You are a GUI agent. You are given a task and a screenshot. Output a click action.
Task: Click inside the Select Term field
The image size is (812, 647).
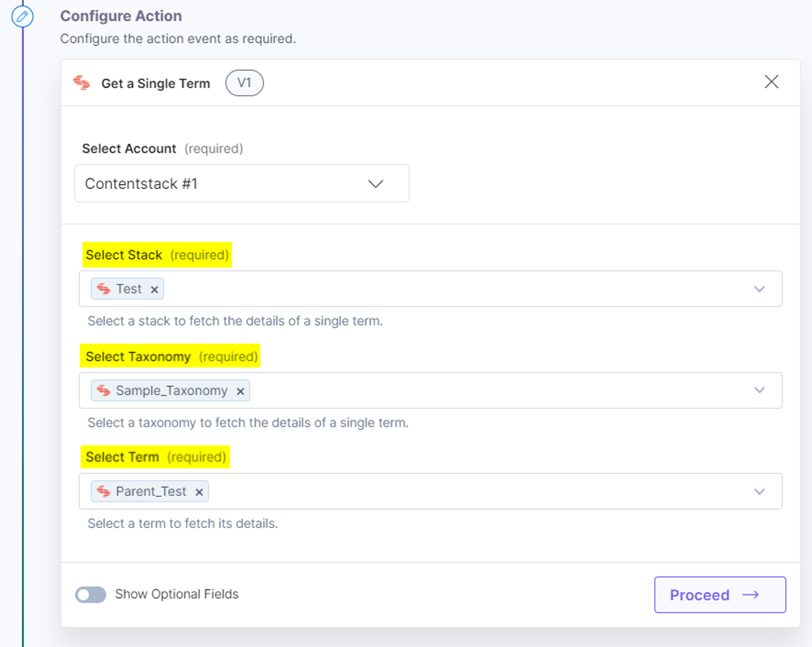tap(431, 492)
